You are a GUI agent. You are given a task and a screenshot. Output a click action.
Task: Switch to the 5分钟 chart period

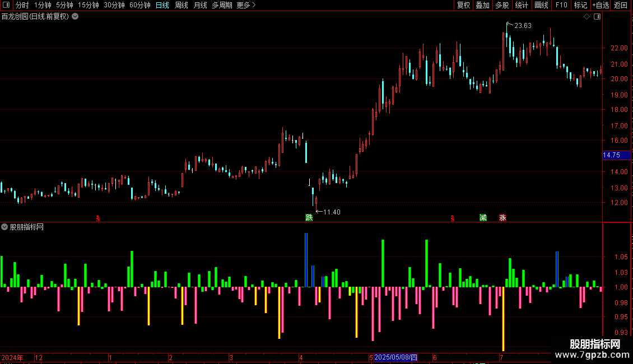click(x=64, y=5)
